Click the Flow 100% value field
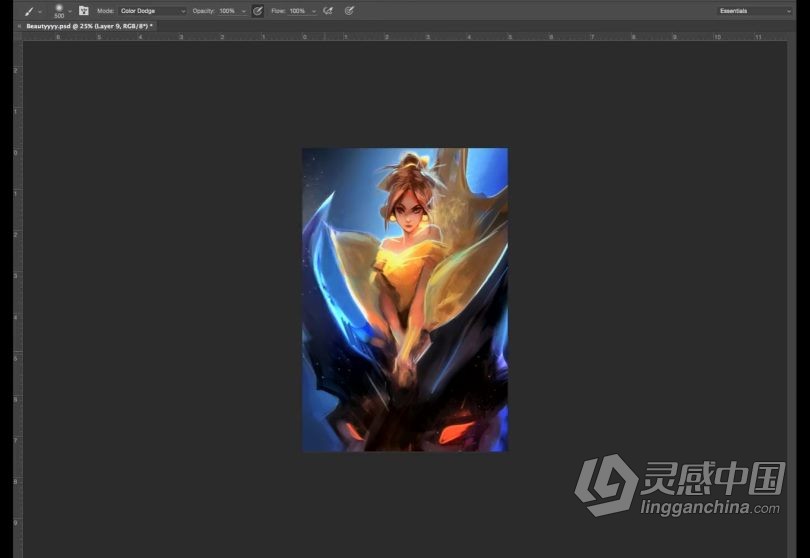Viewport: 810px width, 558px height. pyautogui.click(x=297, y=11)
